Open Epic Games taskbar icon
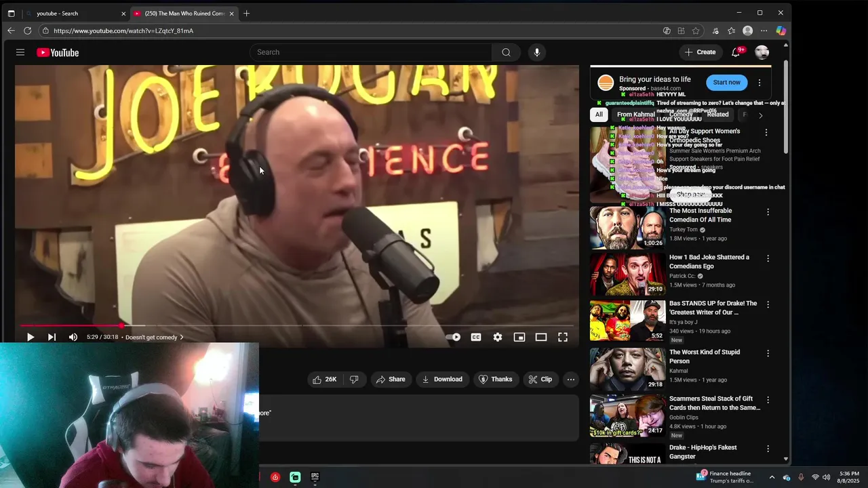This screenshot has width=868, height=488. pyautogui.click(x=315, y=477)
